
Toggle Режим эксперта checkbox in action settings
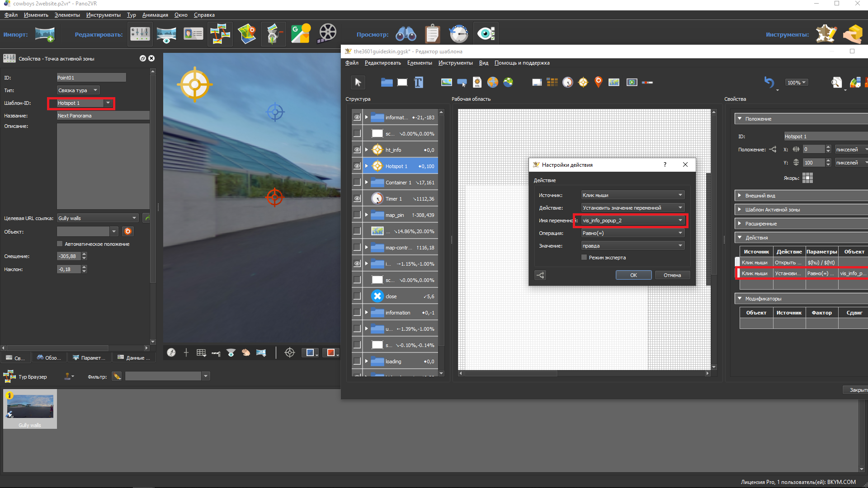584,258
